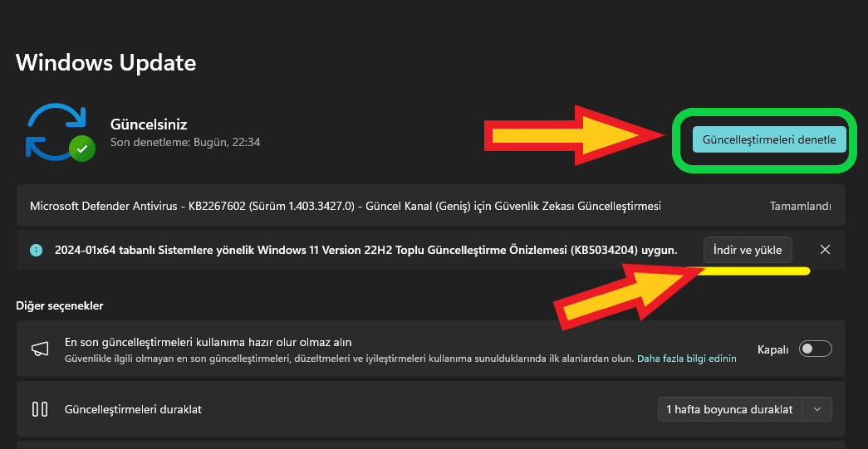
Task: Click the Güncelleştirmeleri duraklat row label
Action: 133,409
